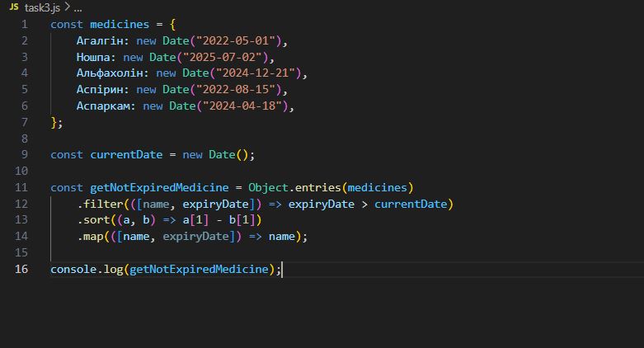Open the breadcrumb ellipsis symbol dropdown
The height and width of the screenshot is (348, 644).
click(x=78, y=8)
